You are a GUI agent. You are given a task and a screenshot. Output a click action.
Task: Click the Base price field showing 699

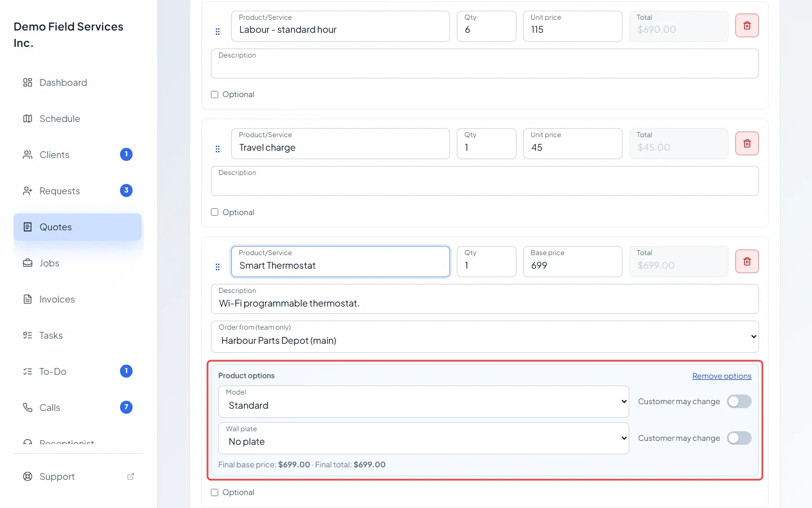point(573,262)
